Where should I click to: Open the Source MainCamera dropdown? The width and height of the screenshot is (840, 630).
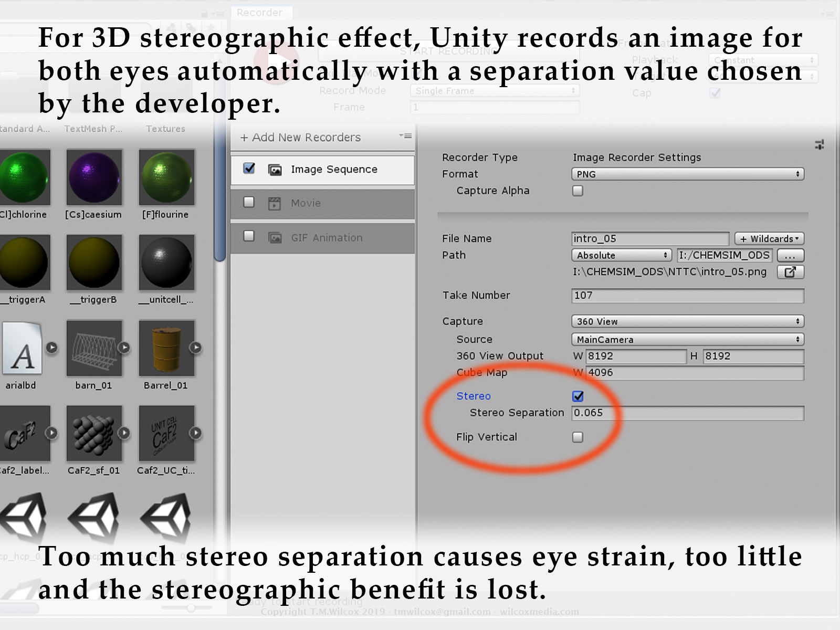click(x=688, y=339)
